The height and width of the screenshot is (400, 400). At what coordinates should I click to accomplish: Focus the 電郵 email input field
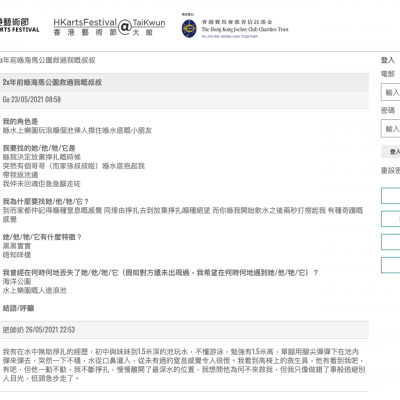(391, 92)
